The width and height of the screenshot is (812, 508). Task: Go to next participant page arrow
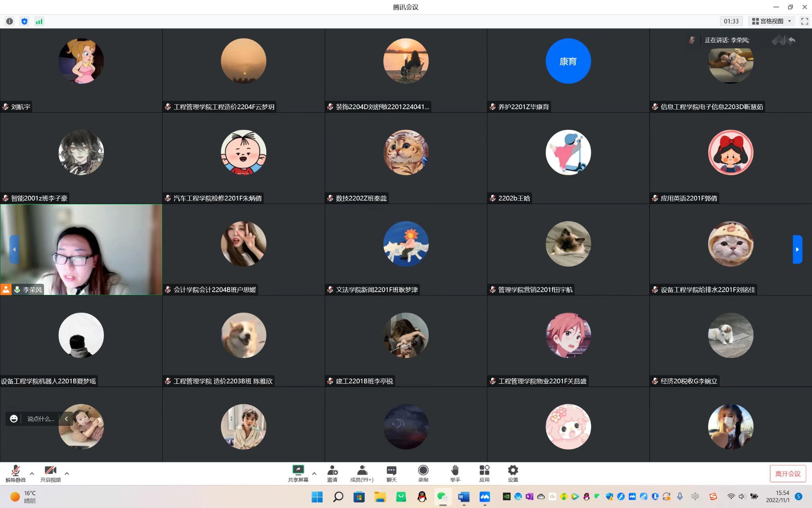coord(797,249)
